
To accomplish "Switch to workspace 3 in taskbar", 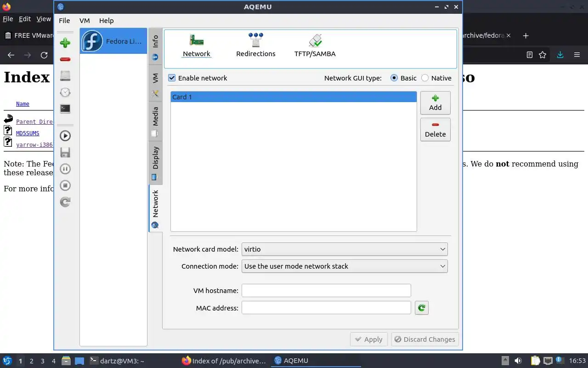I will (x=43, y=361).
